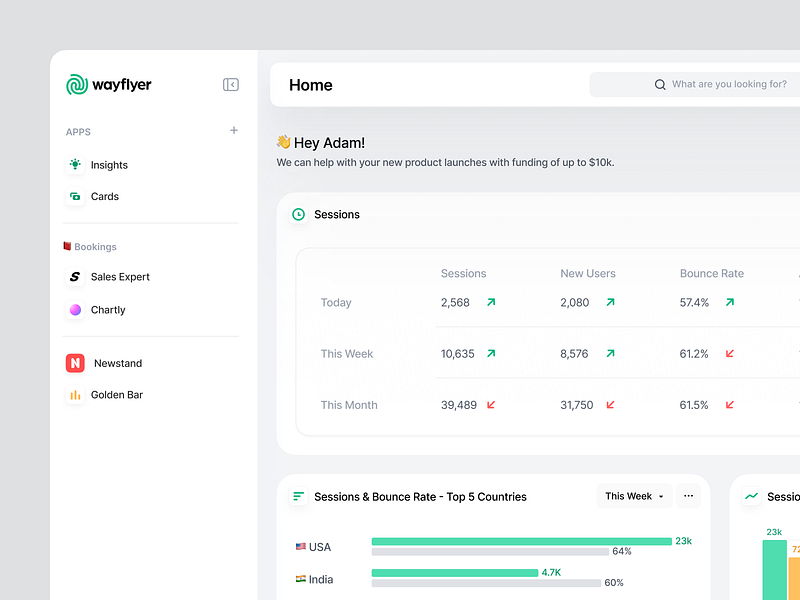
Task: Select the Insights app icon
Action: tap(75, 165)
